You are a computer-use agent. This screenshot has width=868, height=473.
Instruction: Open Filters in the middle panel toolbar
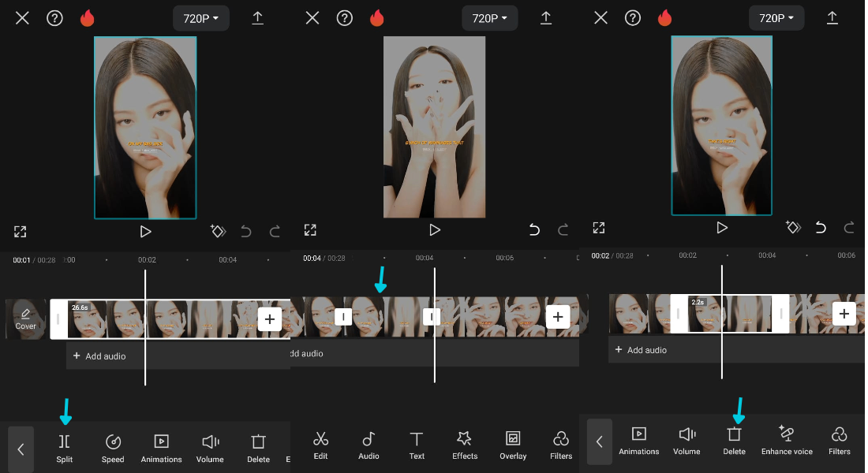pyautogui.click(x=561, y=445)
